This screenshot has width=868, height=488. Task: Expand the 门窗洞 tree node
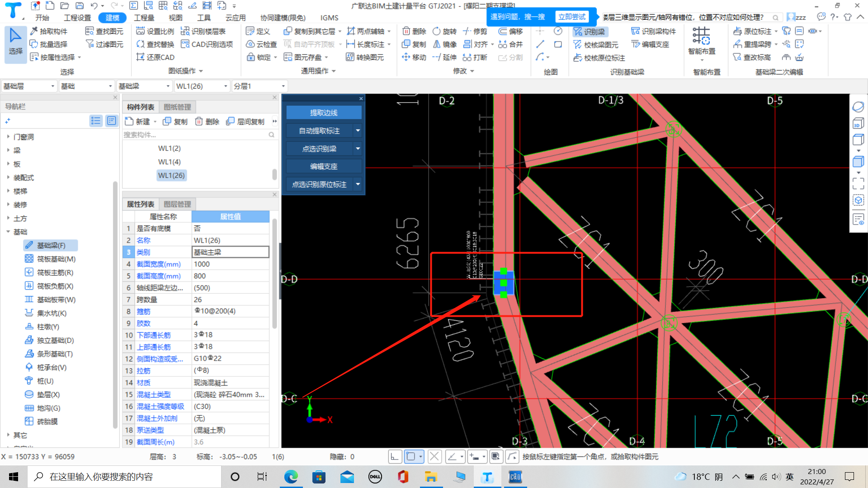tap(8, 136)
